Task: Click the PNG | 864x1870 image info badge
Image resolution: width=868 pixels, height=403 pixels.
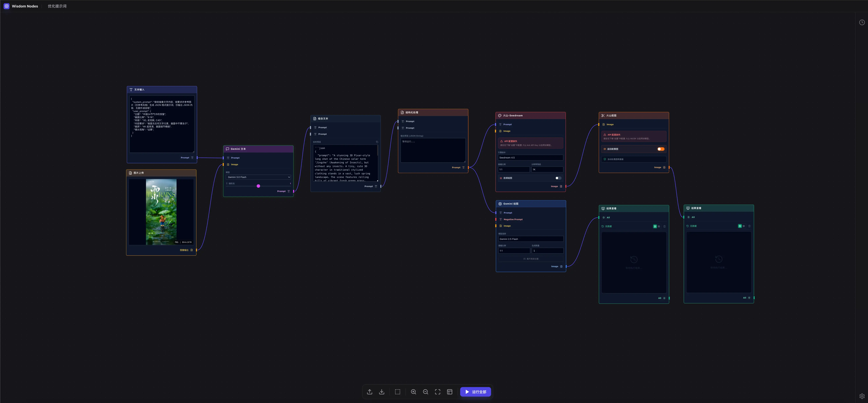Action: coord(183,242)
